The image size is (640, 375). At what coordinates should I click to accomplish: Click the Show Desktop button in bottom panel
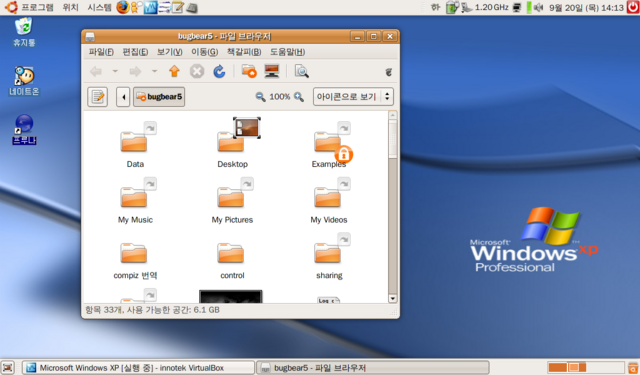click(x=7, y=368)
